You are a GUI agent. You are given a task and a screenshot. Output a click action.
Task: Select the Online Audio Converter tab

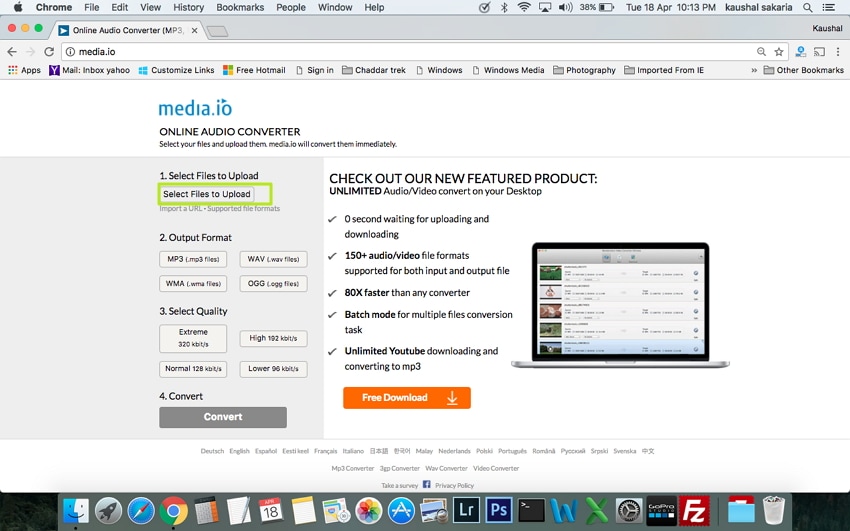coord(128,30)
